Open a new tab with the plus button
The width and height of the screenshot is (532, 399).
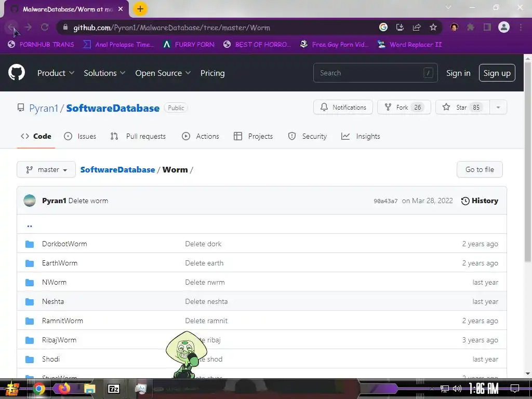(140, 9)
